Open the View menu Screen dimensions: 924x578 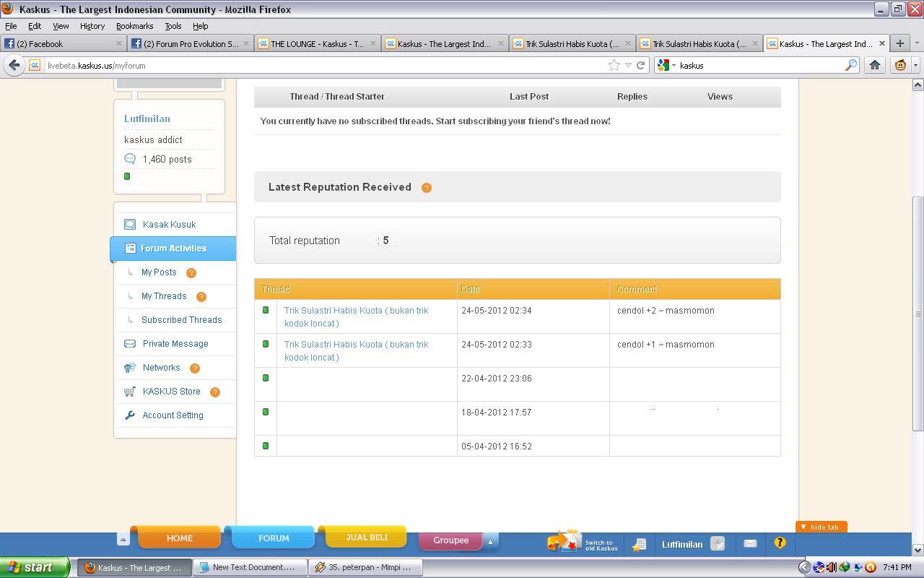click(61, 26)
